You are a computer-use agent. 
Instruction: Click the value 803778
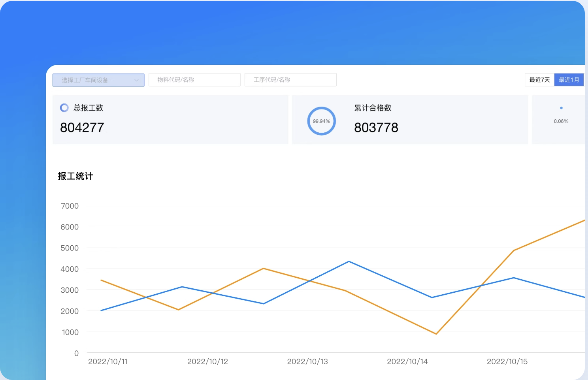click(376, 128)
